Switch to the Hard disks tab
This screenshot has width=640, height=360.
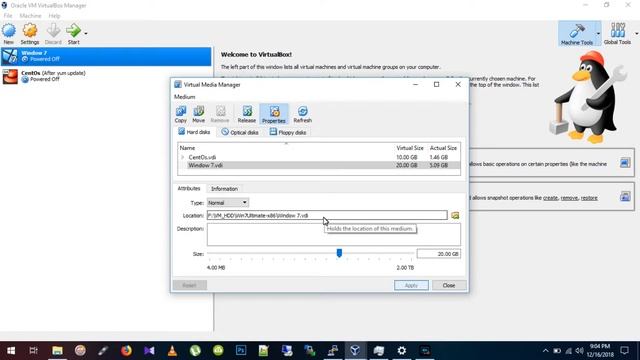click(x=194, y=132)
